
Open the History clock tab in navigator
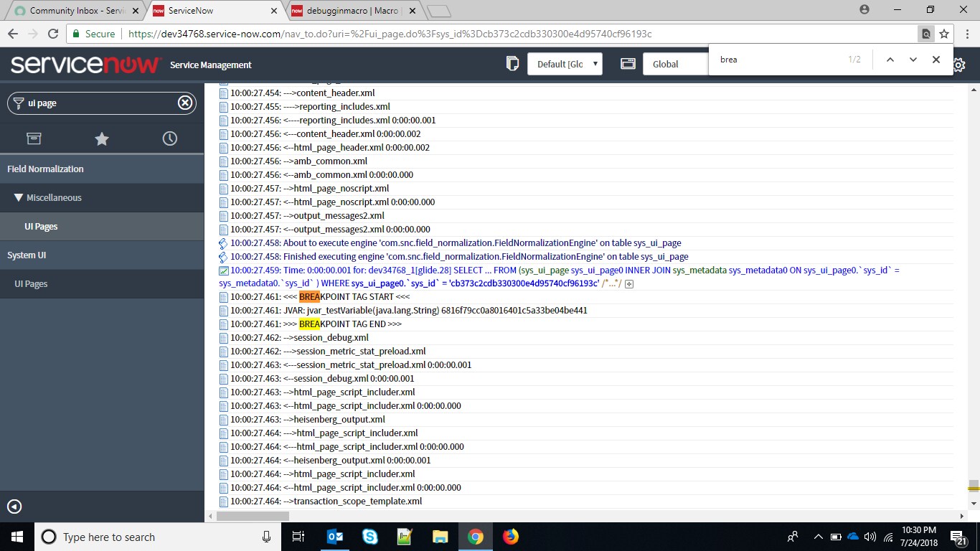coord(169,138)
